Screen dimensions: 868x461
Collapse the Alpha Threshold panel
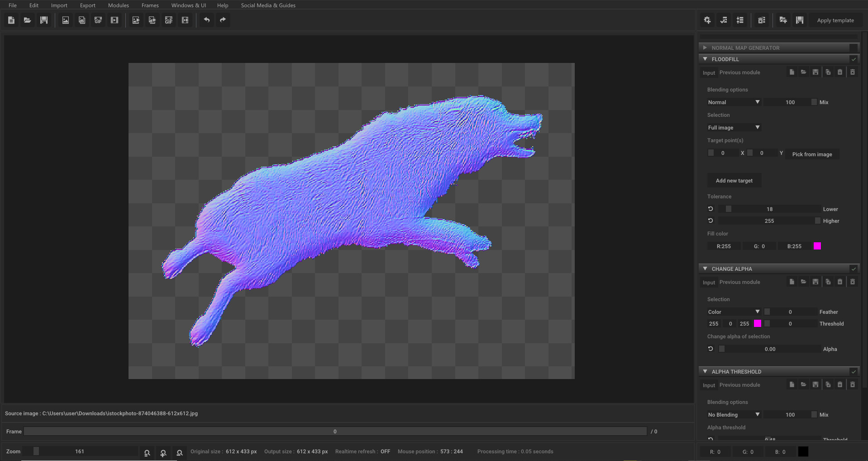point(705,371)
